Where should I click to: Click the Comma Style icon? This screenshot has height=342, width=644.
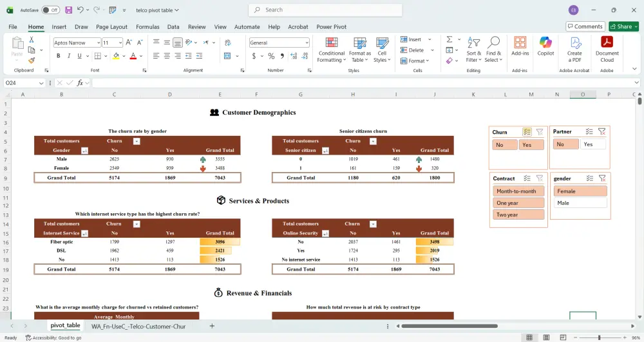[x=282, y=56]
